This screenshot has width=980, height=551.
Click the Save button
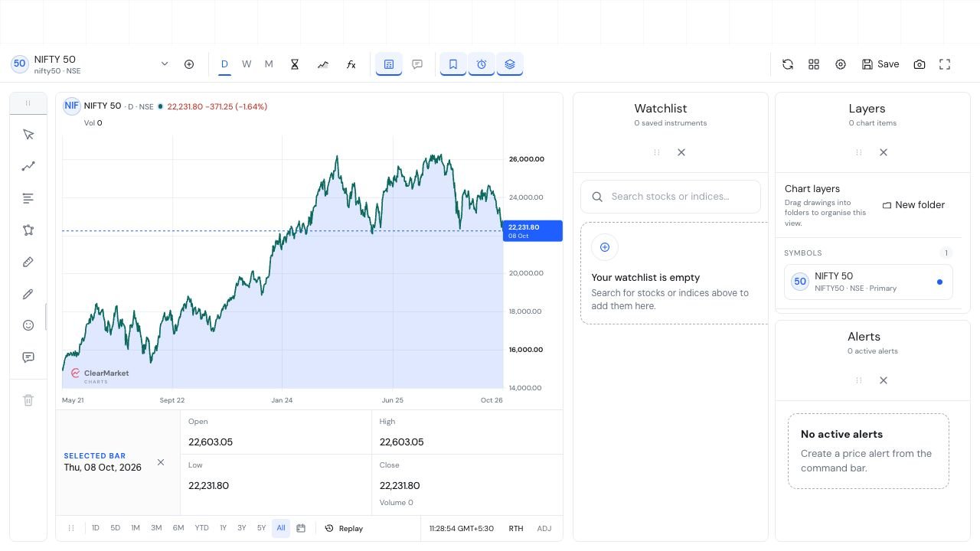click(880, 64)
